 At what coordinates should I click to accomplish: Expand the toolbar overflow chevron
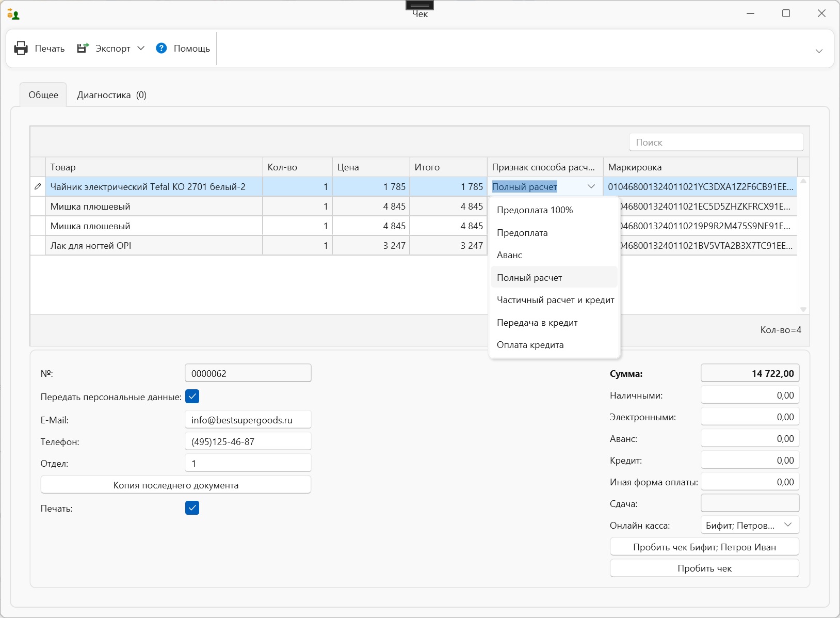[819, 51]
